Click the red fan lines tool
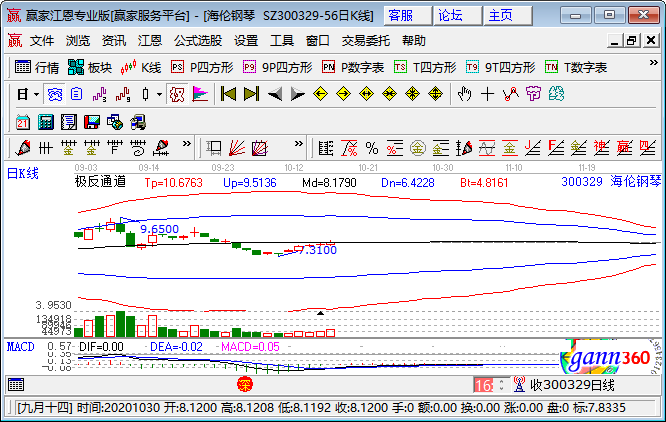 tap(237, 148)
